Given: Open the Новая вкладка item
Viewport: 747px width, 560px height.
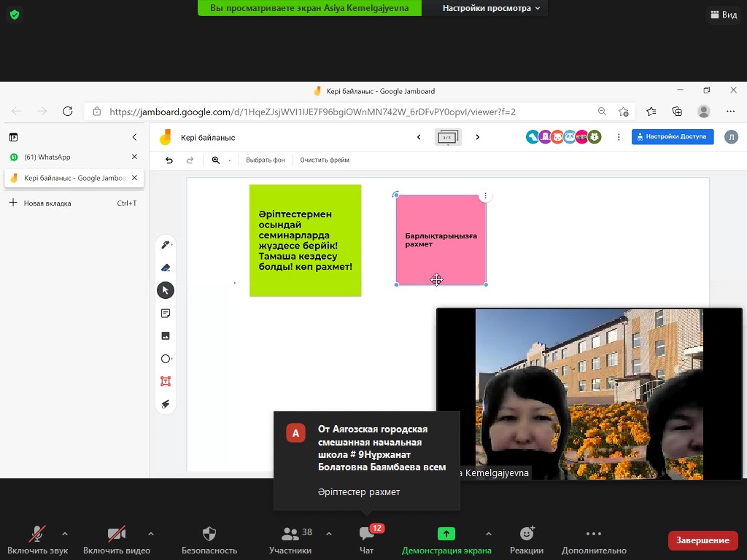Looking at the screenshot, I should pos(47,203).
